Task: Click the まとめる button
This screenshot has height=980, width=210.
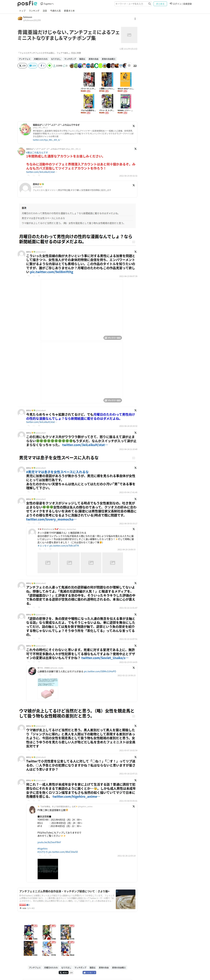Action: pos(160,4)
